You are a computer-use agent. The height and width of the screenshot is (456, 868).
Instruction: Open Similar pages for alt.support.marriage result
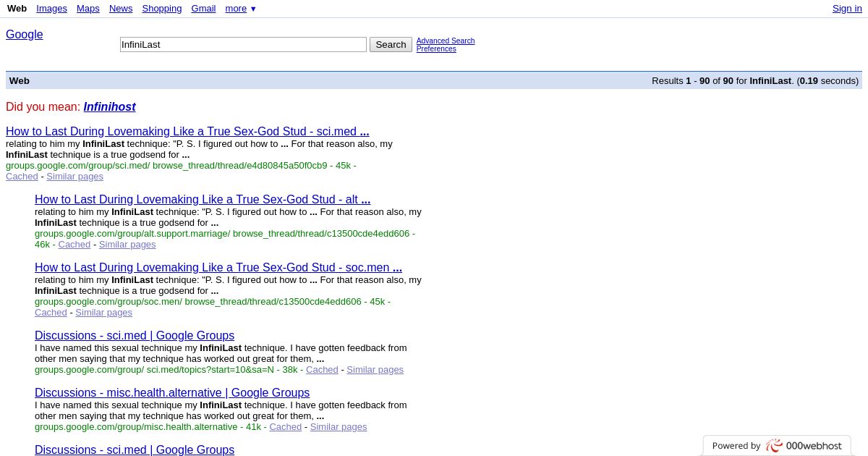[x=127, y=245]
